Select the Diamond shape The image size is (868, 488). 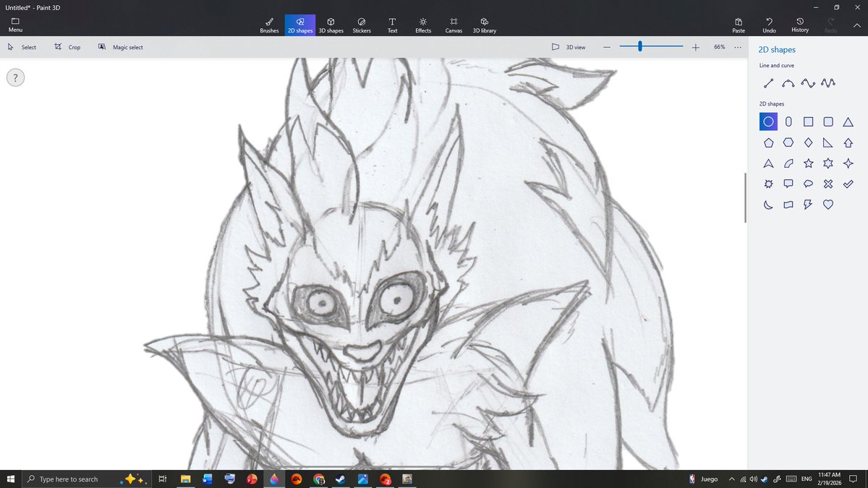point(809,142)
